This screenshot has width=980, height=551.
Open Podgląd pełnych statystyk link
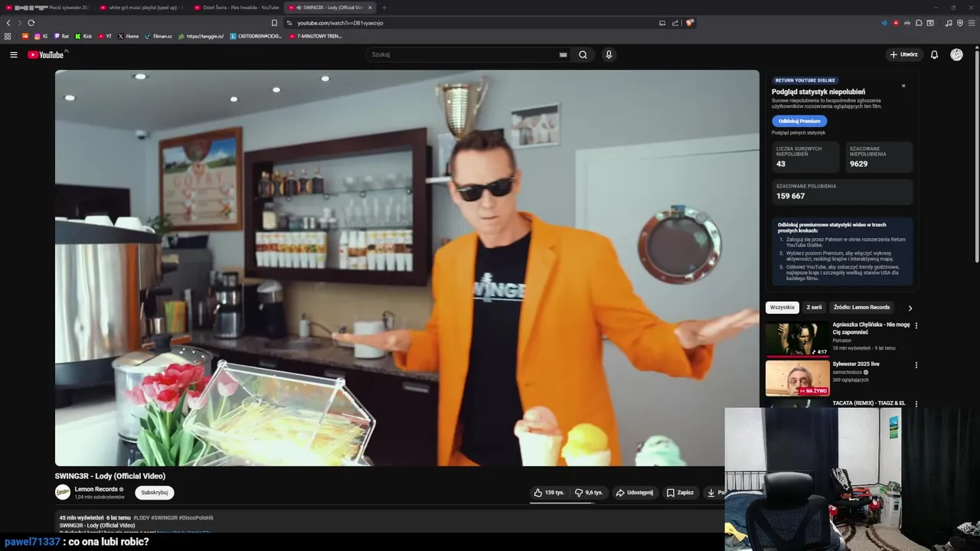[799, 133]
